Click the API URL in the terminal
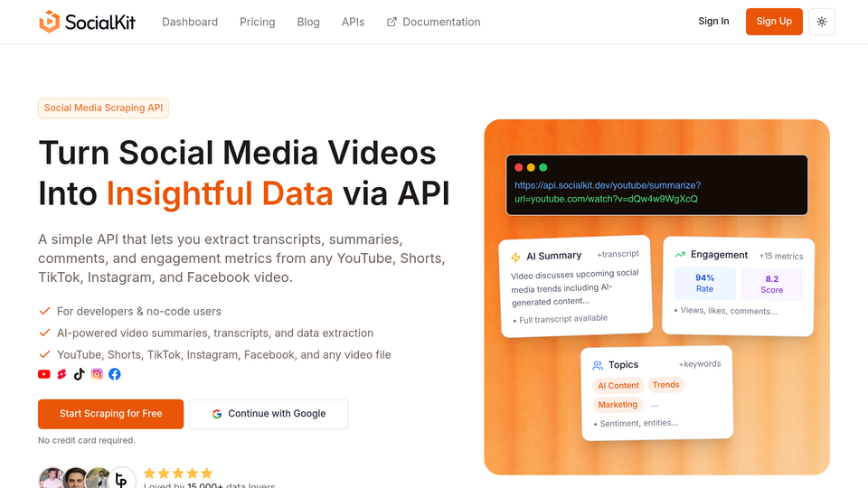 [x=608, y=192]
